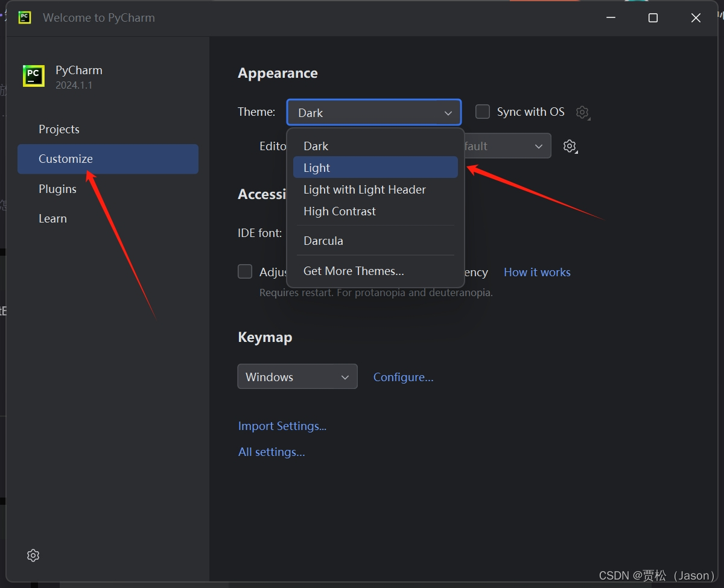Open Get More Themes... option
Viewport: 724px width, 588px height.
[x=375, y=271]
